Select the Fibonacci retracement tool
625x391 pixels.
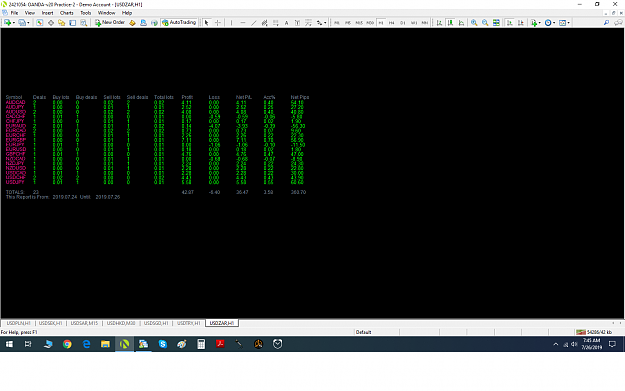(275, 23)
